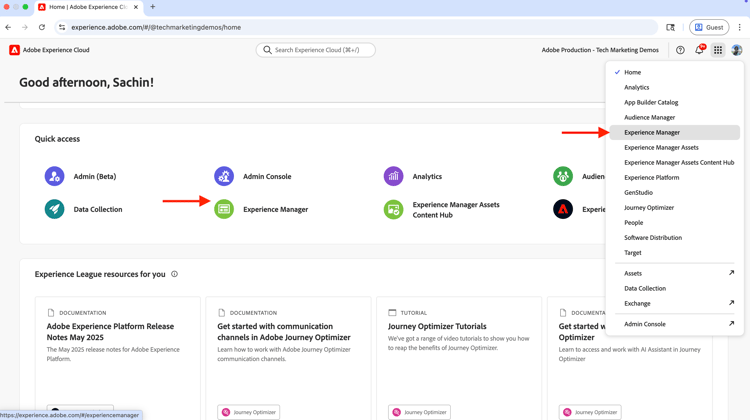The width and height of the screenshot is (750, 420).
Task: Toggle the app switcher grid icon
Action: (718, 50)
